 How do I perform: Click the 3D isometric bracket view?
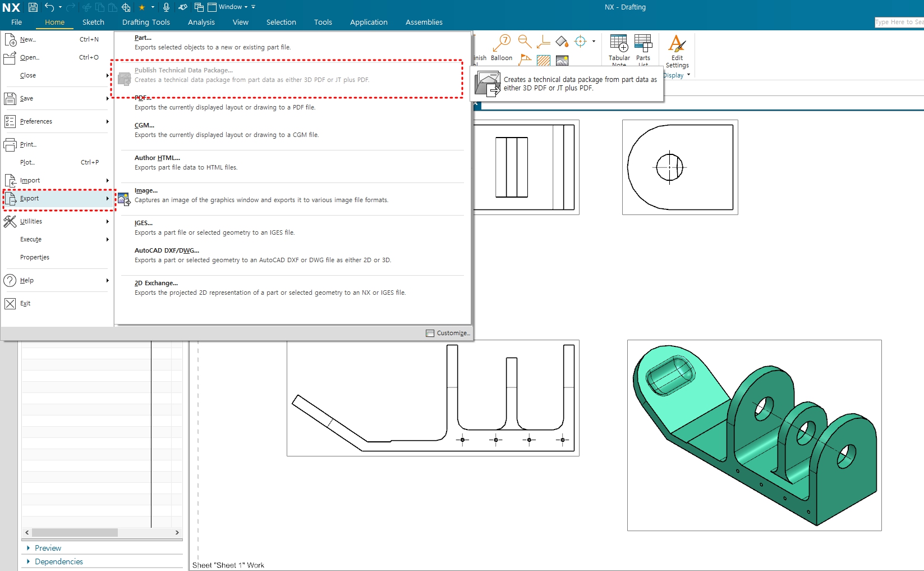[x=754, y=435]
